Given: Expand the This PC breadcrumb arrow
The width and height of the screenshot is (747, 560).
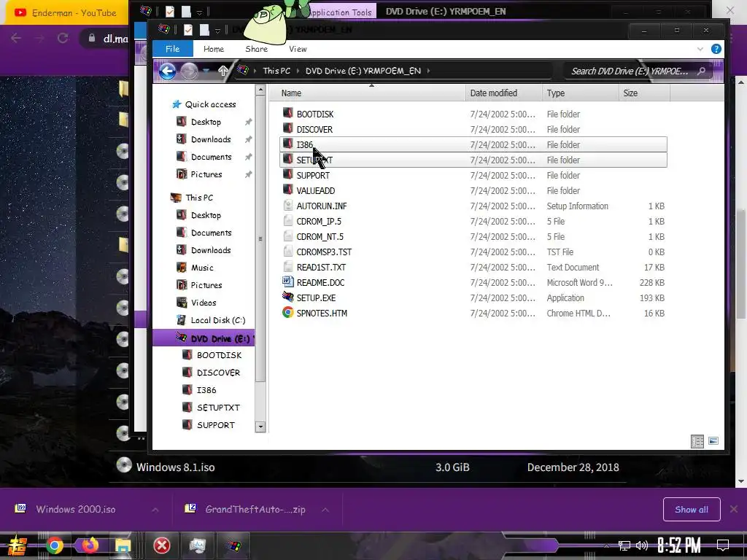Looking at the screenshot, I should tap(298, 71).
